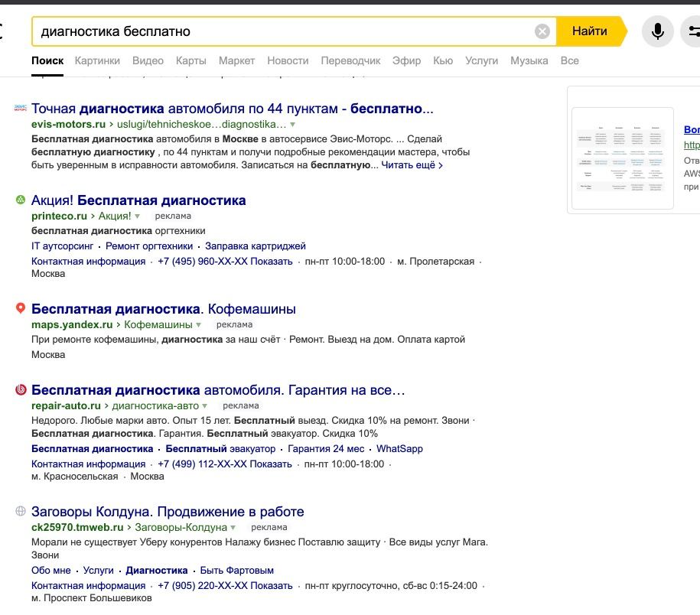Click the Найти search button

click(x=590, y=31)
